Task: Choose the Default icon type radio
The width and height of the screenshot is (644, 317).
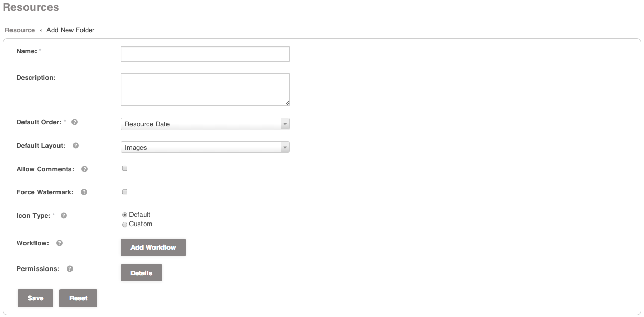Action: pyautogui.click(x=125, y=215)
